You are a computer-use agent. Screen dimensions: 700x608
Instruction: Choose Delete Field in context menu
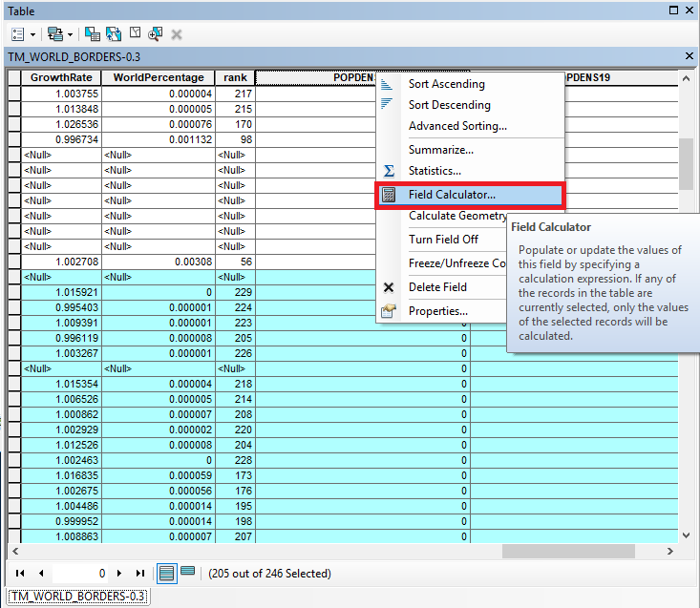[437, 287]
